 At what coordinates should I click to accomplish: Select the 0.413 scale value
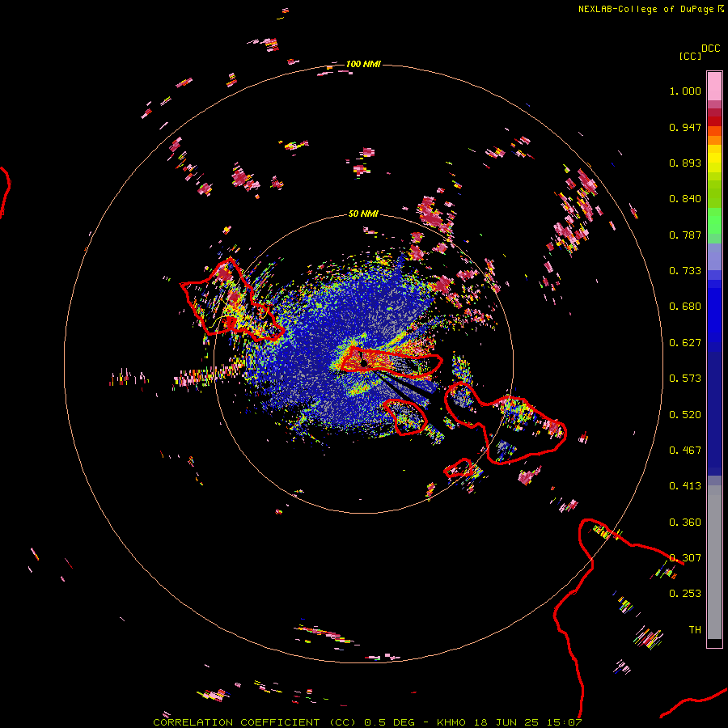685,486
